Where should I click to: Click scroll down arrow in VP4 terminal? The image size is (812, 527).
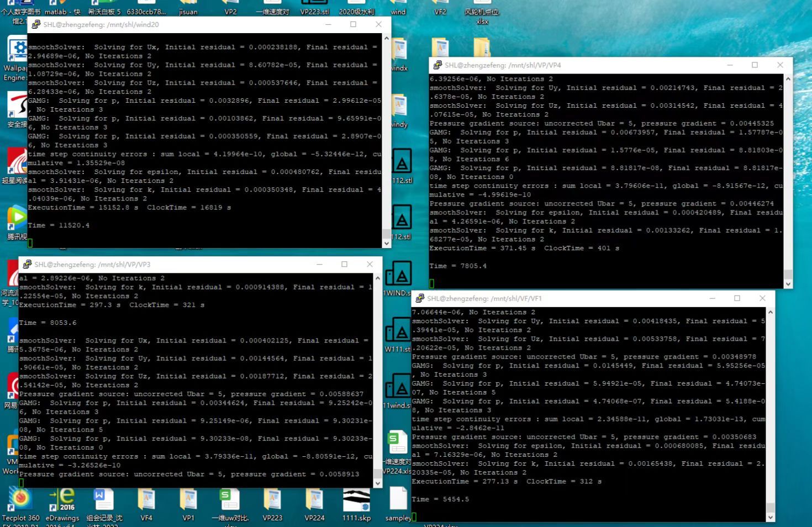(x=788, y=283)
